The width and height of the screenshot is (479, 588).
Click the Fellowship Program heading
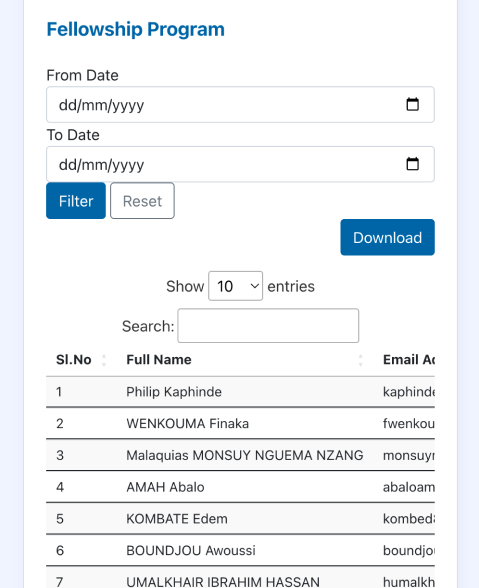(x=135, y=29)
